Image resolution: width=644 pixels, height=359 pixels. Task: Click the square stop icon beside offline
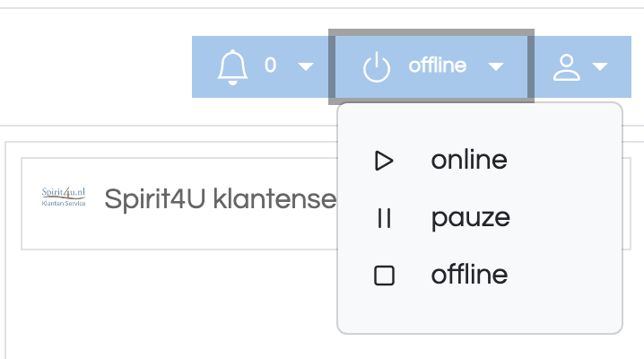click(x=384, y=276)
